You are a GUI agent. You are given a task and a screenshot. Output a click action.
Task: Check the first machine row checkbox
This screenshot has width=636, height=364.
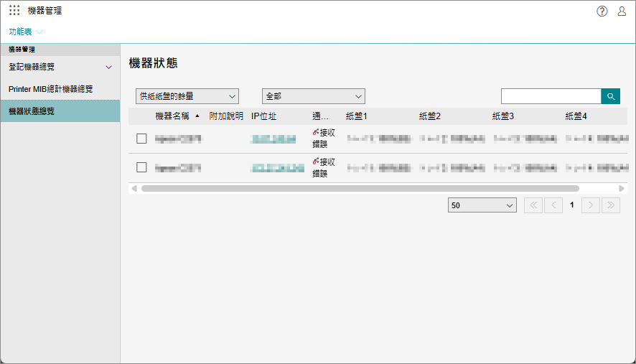tap(141, 139)
